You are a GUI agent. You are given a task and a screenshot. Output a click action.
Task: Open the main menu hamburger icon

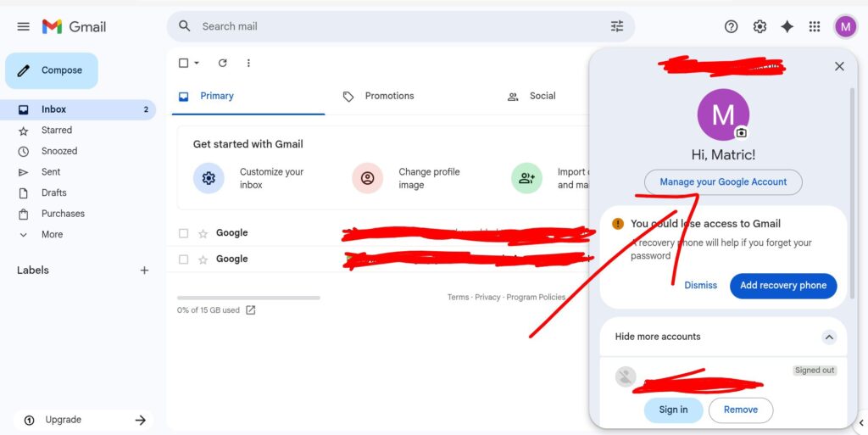pyautogui.click(x=23, y=26)
